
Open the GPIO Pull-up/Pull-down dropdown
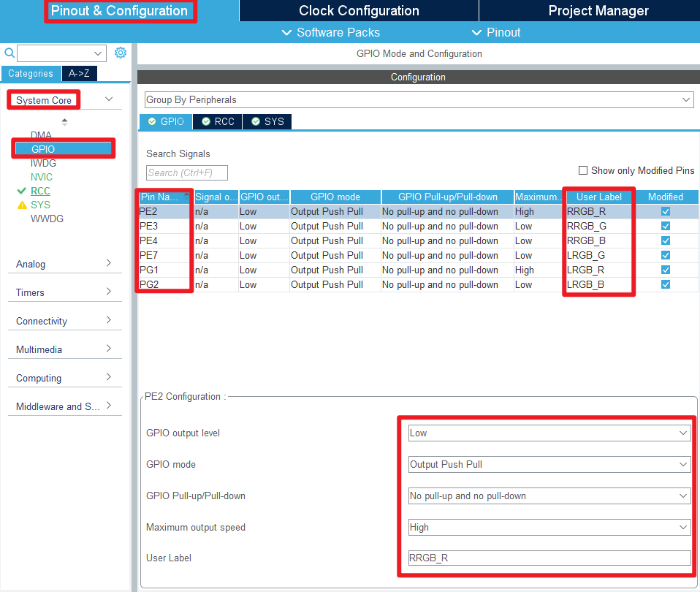pos(549,496)
